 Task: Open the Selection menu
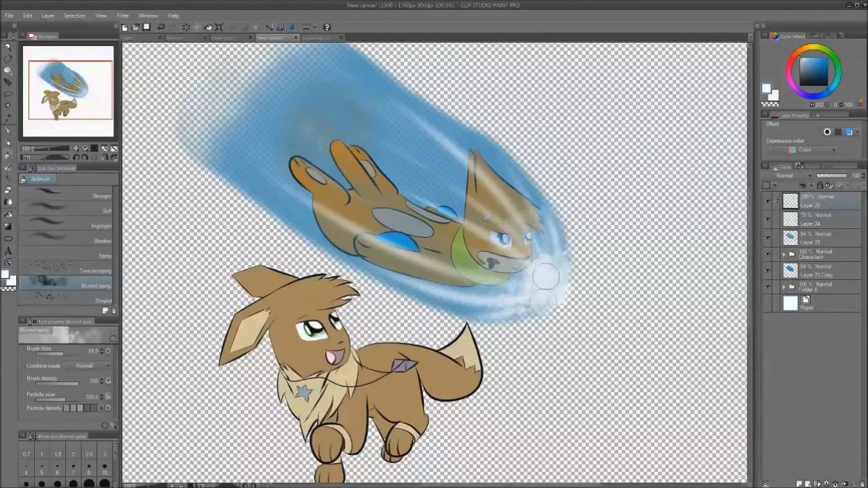(75, 16)
